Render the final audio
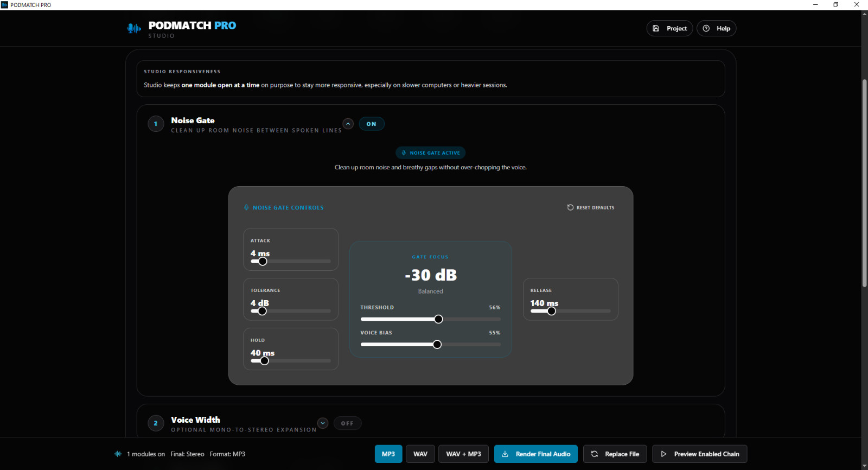 [x=536, y=454]
